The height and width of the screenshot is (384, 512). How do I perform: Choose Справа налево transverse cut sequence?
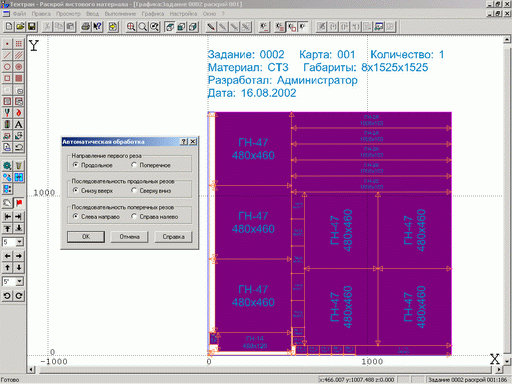click(155, 217)
